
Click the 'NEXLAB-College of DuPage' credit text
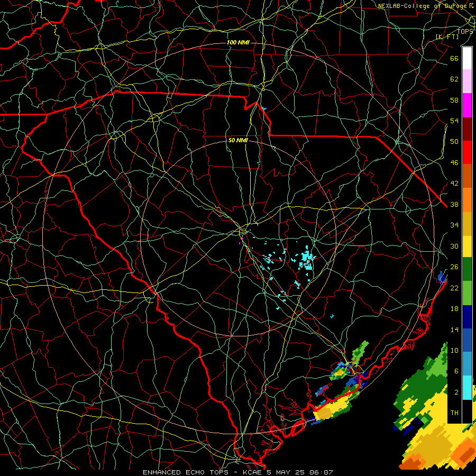(422, 6)
